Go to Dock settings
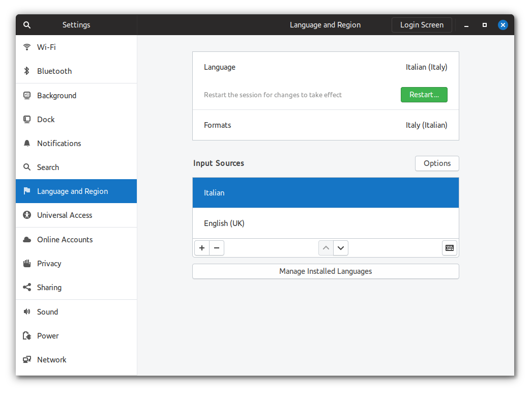Screen dimensions: 532x395 (76, 119)
